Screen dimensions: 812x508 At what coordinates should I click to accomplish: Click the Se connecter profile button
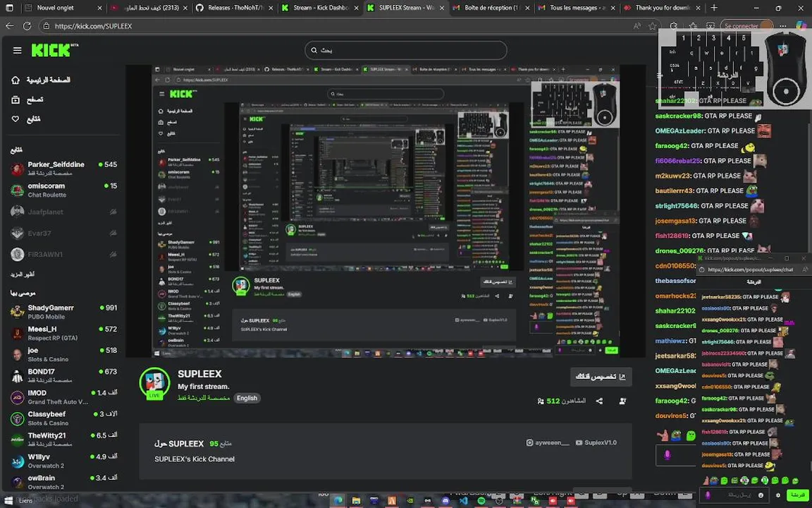(x=746, y=26)
